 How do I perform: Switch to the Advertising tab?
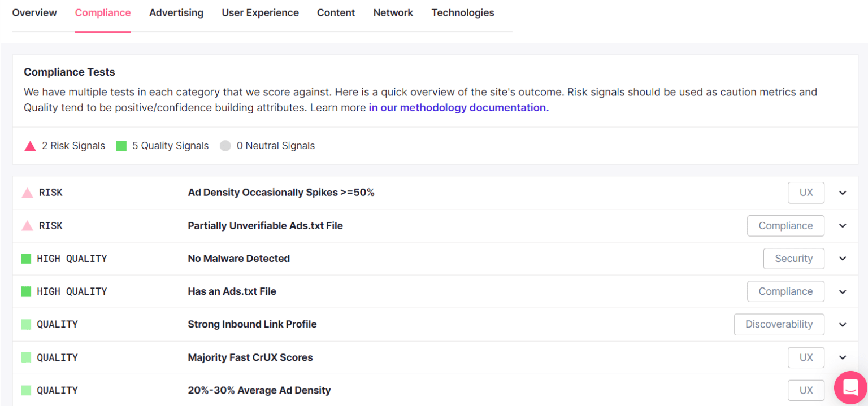pyautogui.click(x=176, y=12)
